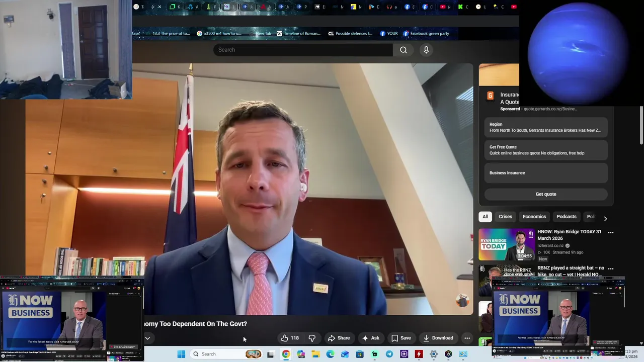644x362 pixels.
Task: Open 'HNOW: Ryan Bridge TODAY 31 March 2026' title
Action: tap(569, 235)
